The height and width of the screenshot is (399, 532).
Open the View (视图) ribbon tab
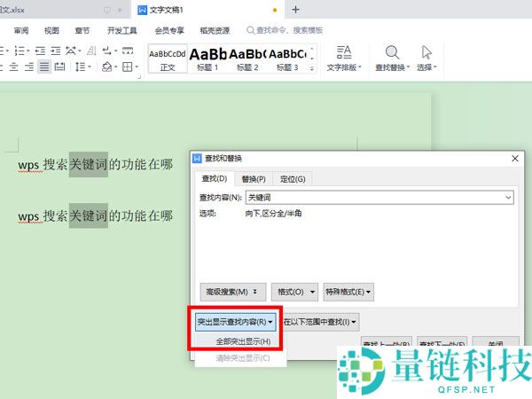point(51,30)
